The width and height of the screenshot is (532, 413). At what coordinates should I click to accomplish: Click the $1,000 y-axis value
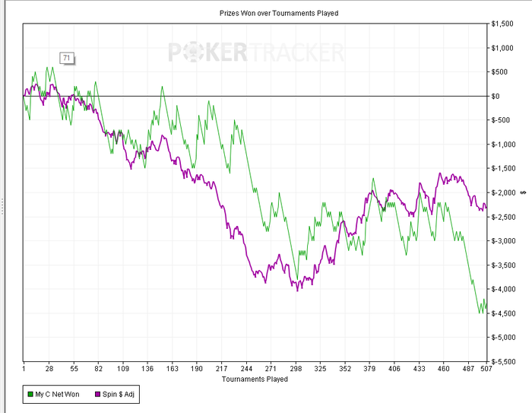pyautogui.click(x=502, y=48)
